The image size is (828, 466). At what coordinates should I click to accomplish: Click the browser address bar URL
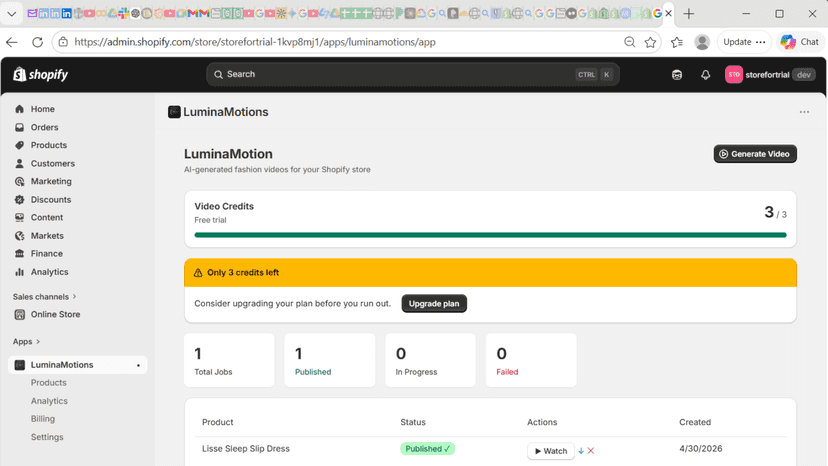[255, 42]
